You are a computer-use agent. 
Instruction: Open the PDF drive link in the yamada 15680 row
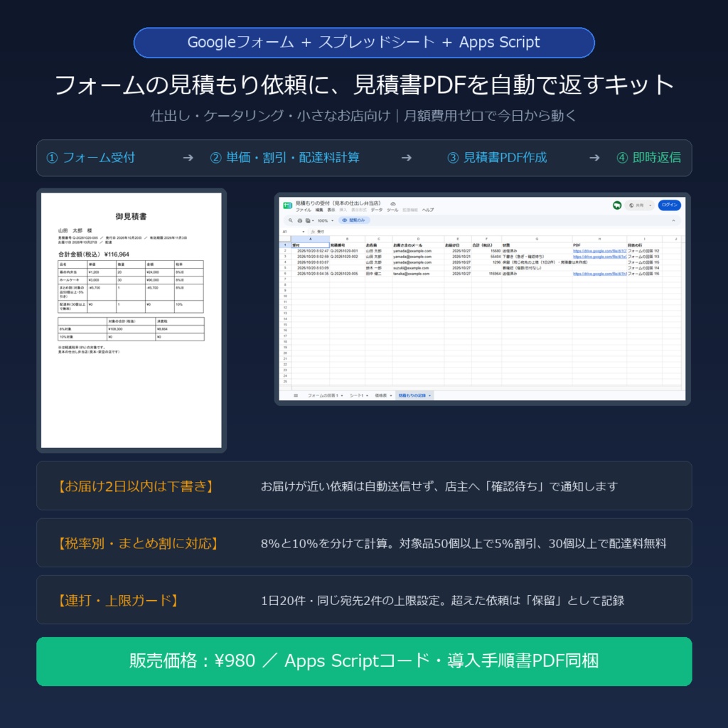(x=600, y=251)
